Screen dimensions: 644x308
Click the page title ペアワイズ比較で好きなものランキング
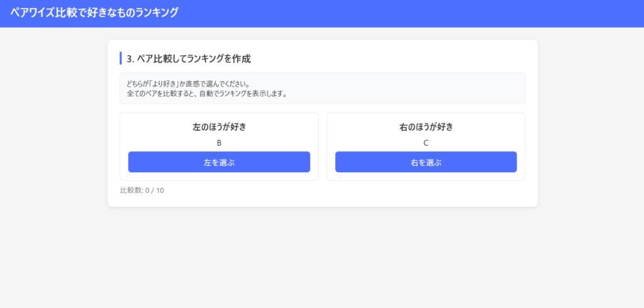click(94, 13)
